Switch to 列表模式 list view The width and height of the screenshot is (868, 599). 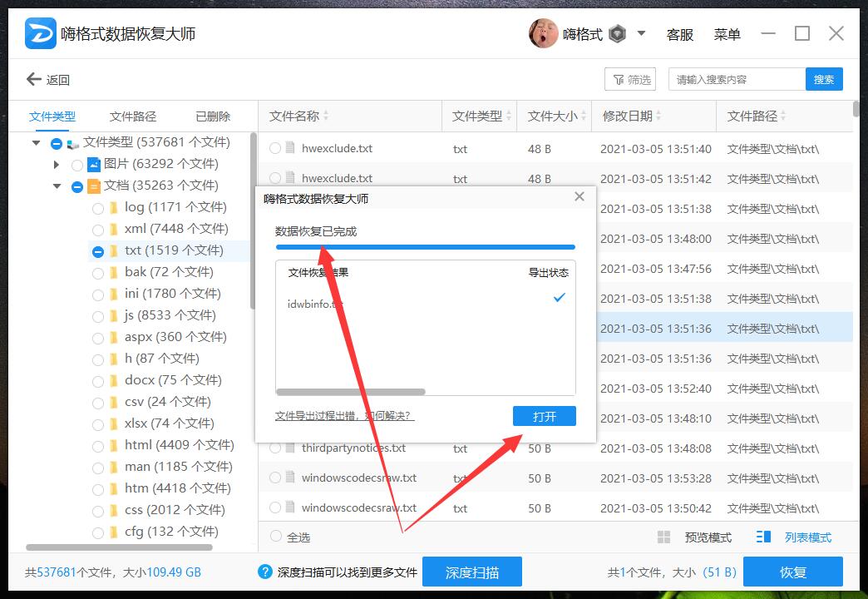click(807, 537)
